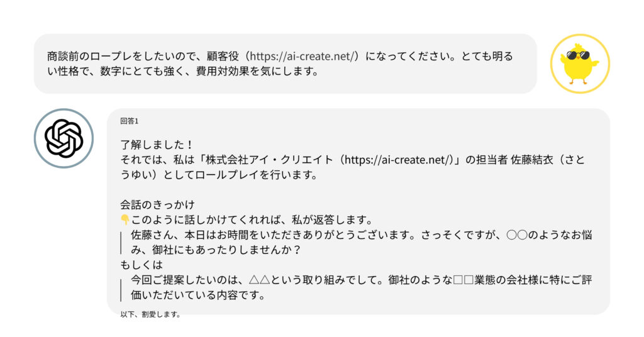This screenshot has height=337, width=644.
Task: Click the 以下、割愛します。 footnote
Action: 150,314
